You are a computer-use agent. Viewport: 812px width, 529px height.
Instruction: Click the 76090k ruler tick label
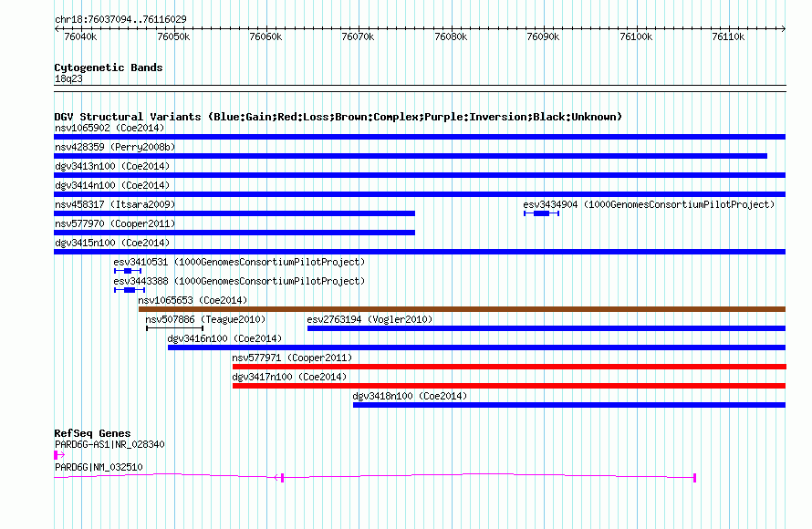[543, 36]
